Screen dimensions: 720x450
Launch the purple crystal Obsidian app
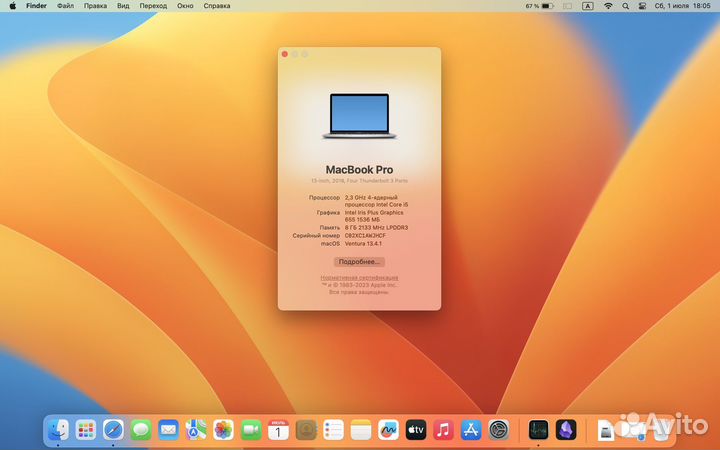click(x=566, y=430)
